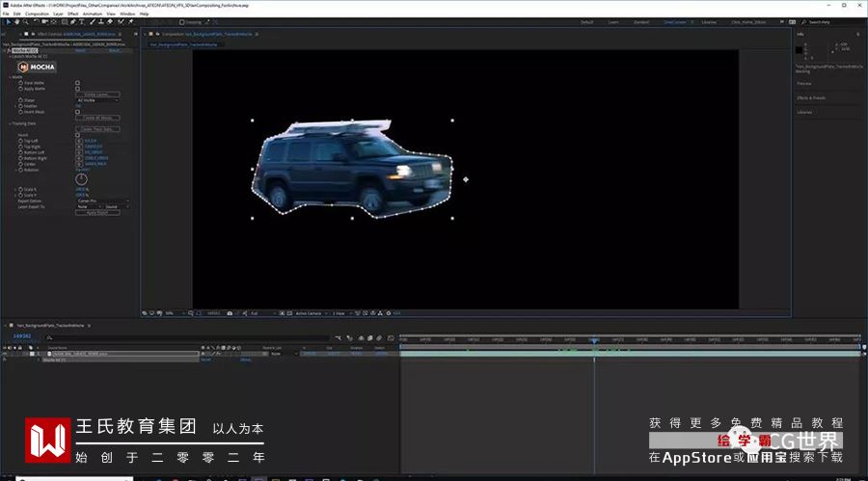Click the Center point picker crosshair
The width and height of the screenshot is (868, 481).
(x=79, y=165)
